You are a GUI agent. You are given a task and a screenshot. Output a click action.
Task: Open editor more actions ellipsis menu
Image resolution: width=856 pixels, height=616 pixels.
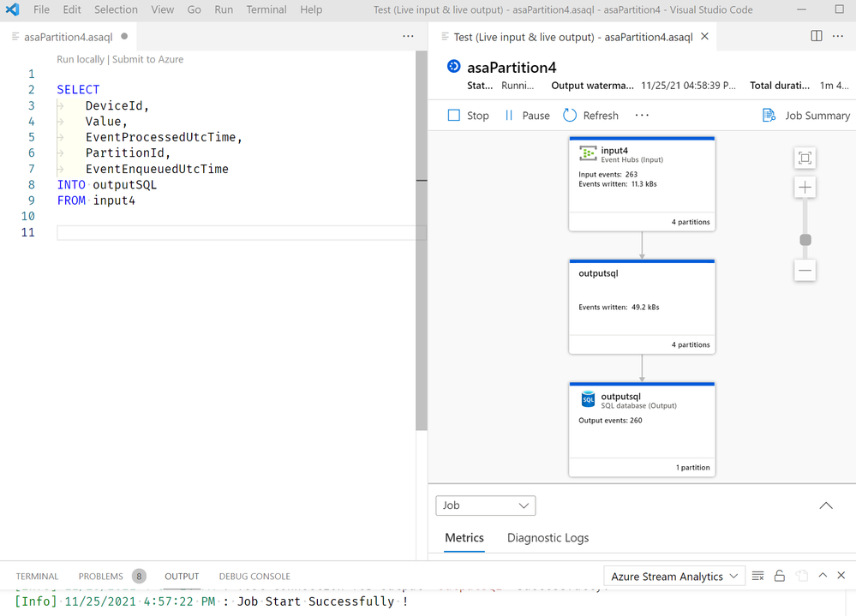tap(409, 36)
